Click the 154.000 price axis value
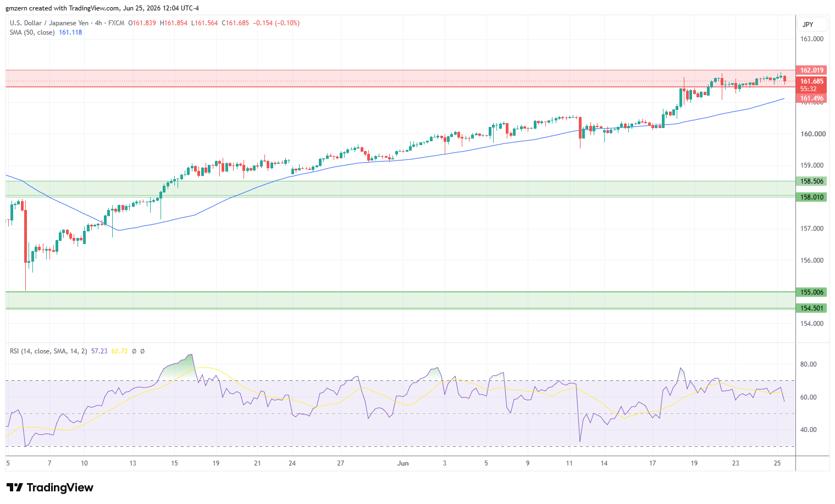The width and height of the screenshot is (835, 504). point(812,324)
